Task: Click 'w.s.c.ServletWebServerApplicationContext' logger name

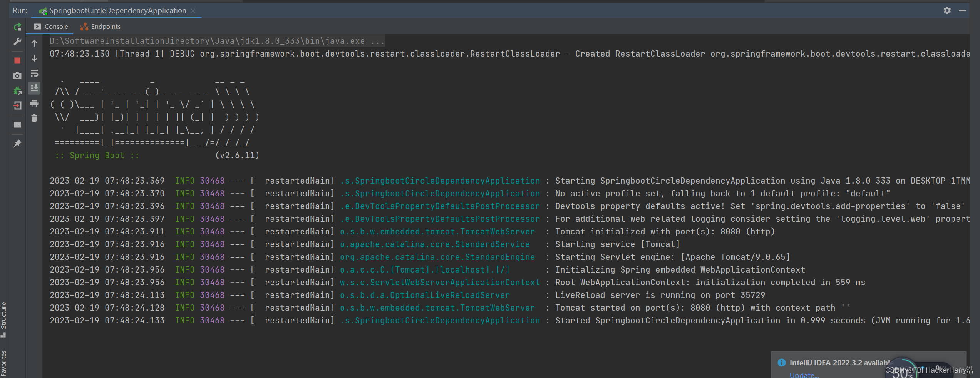Action: pos(440,283)
